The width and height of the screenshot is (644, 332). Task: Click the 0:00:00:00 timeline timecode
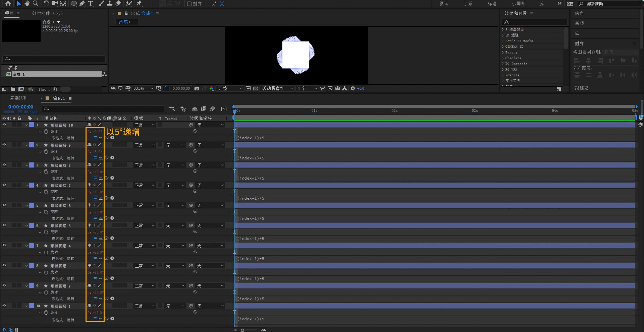[x=20, y=107]
